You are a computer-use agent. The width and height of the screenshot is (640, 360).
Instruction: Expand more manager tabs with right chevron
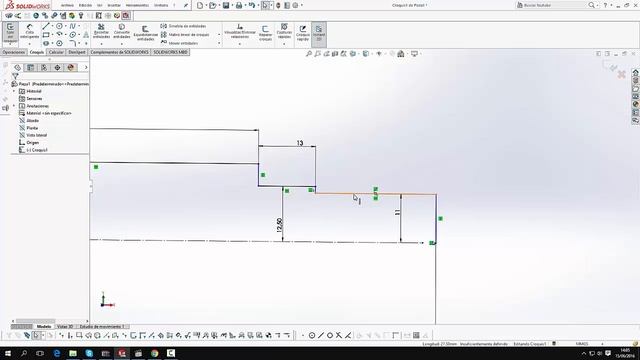click(x=86, y=67)
